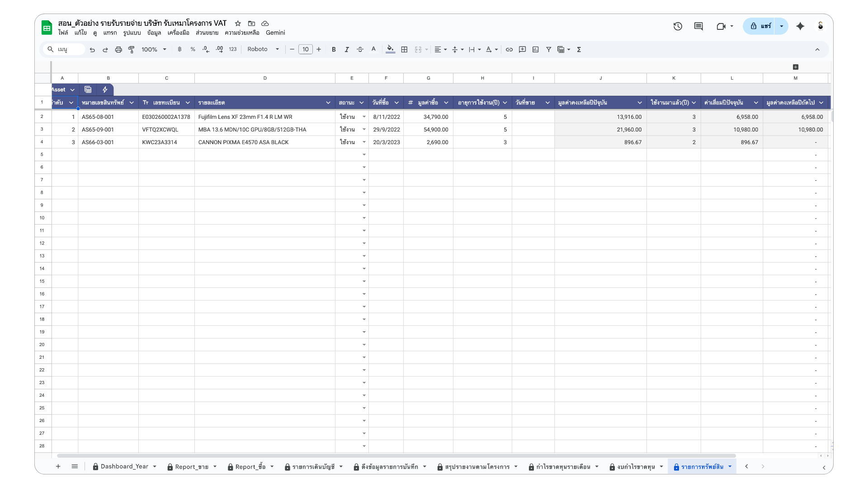The height and width of the screenshot is (488, 868).
Task: Open Google Sheets home icon
Action: click(47, 28)
